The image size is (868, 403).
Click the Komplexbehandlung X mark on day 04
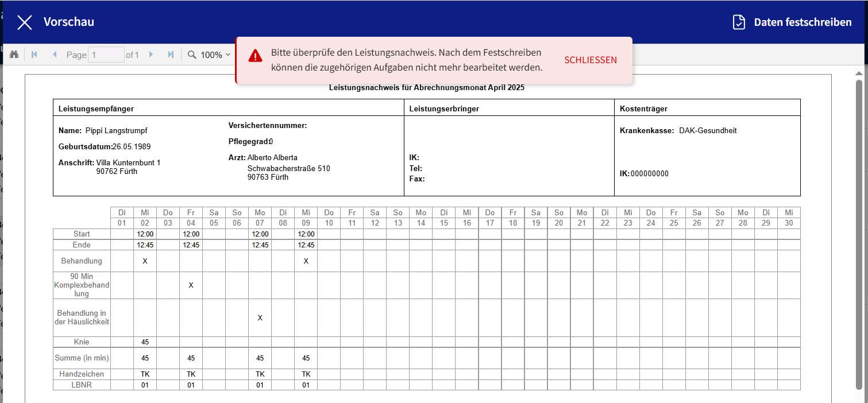click(x=191, y=285)
